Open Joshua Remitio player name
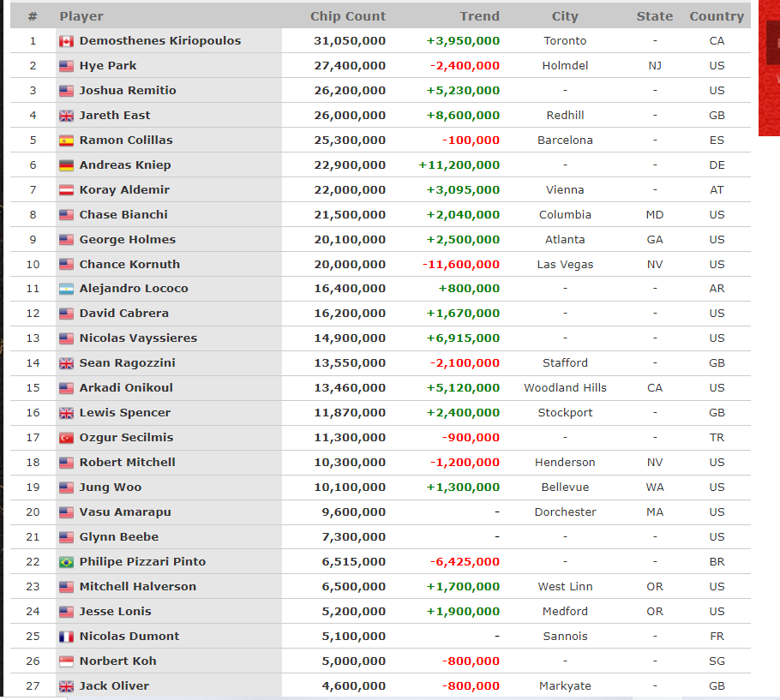This screenshot has width=780, height=700. pos(128,91)
